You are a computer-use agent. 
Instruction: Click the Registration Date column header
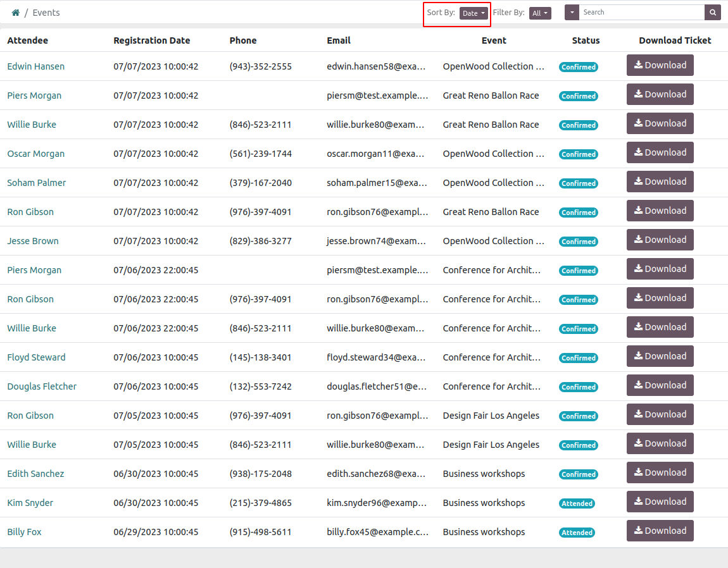(x=152, y=40)
